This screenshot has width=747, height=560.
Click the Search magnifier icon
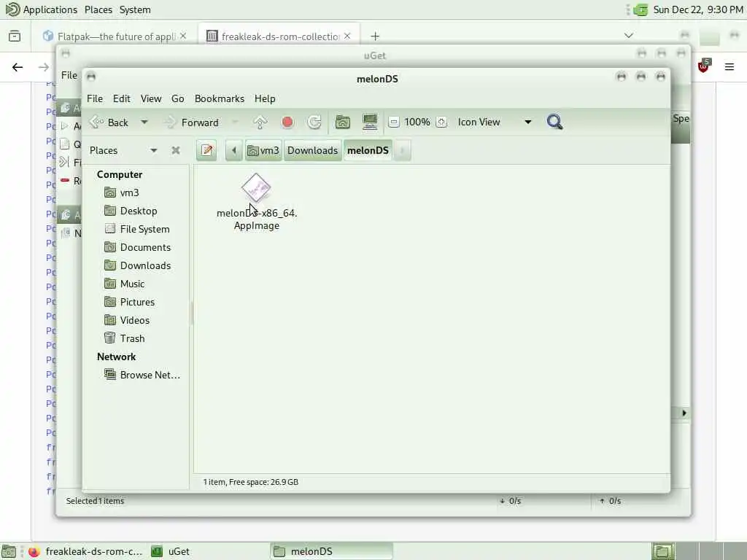(x=554, y=122)
